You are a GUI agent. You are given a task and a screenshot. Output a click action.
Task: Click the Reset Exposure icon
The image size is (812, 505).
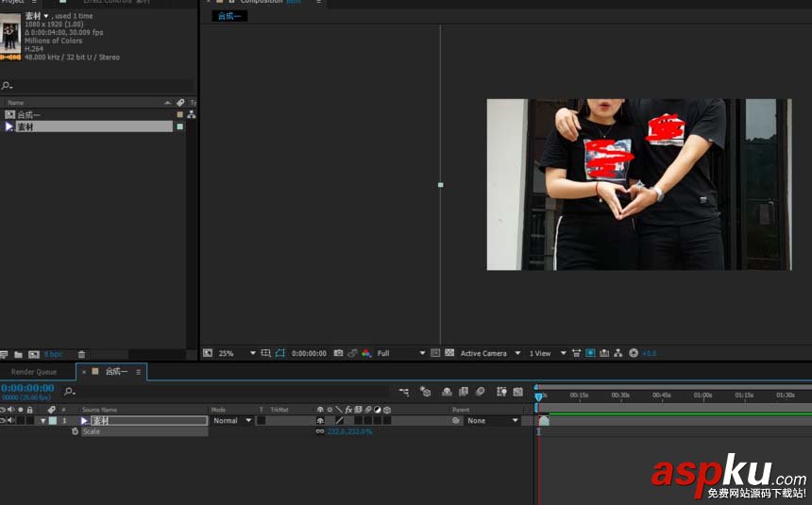pos(634,353)
